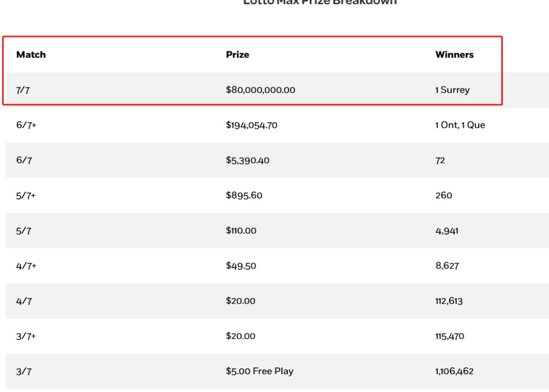
Task: Select the "260" winners count
Action: pyautogui.click(x=443, y=196)
